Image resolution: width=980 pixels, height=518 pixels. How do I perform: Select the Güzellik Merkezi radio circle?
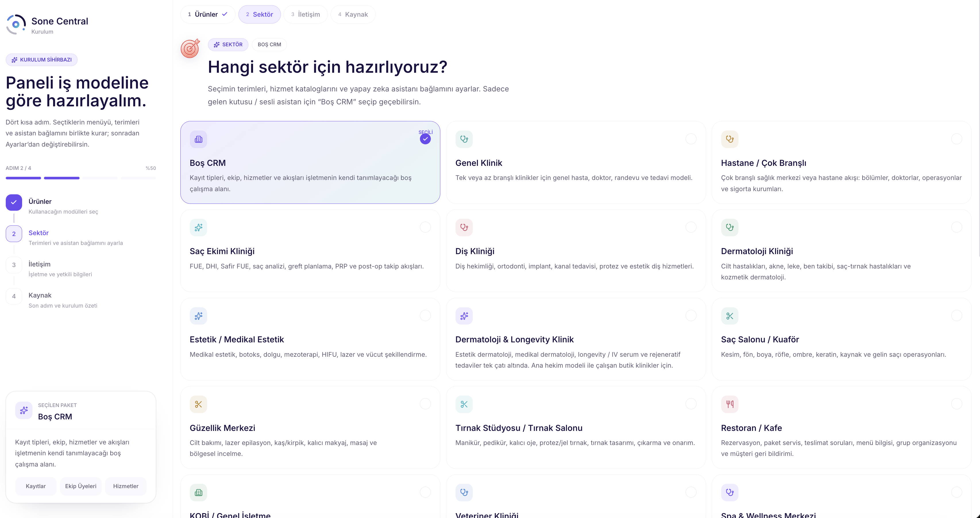click(x=425, y=404)
